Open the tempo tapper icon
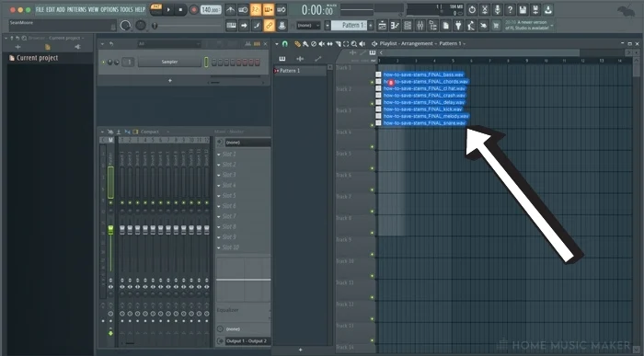 click(471, 26)
